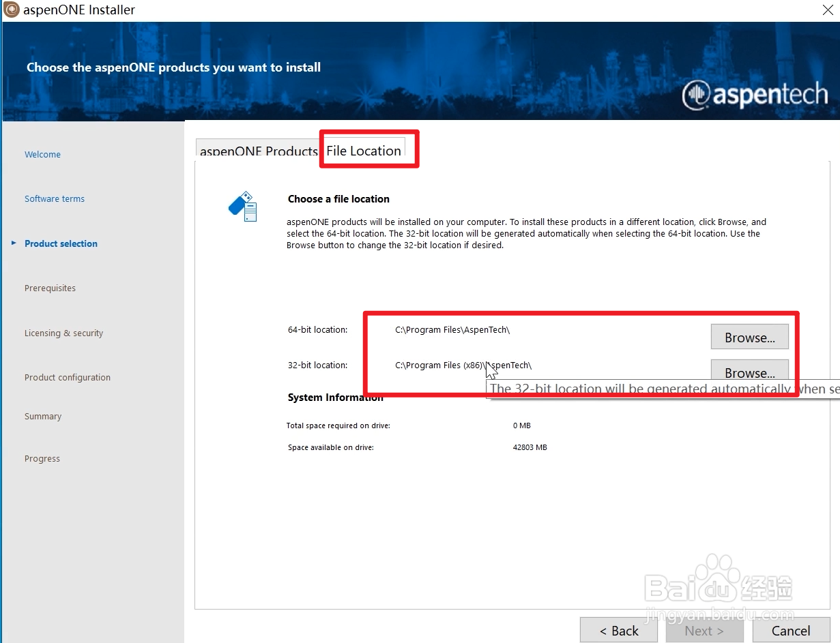The height and width of the screenshot is (643, 840).
Task: Click the Choose a file location heading
Action: [338, 199]
